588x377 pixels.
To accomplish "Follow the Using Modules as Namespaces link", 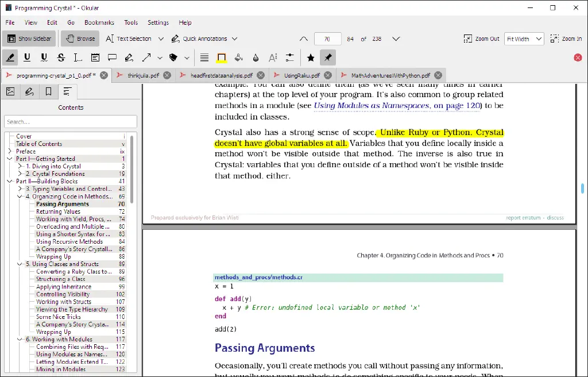I will [397, 106].
